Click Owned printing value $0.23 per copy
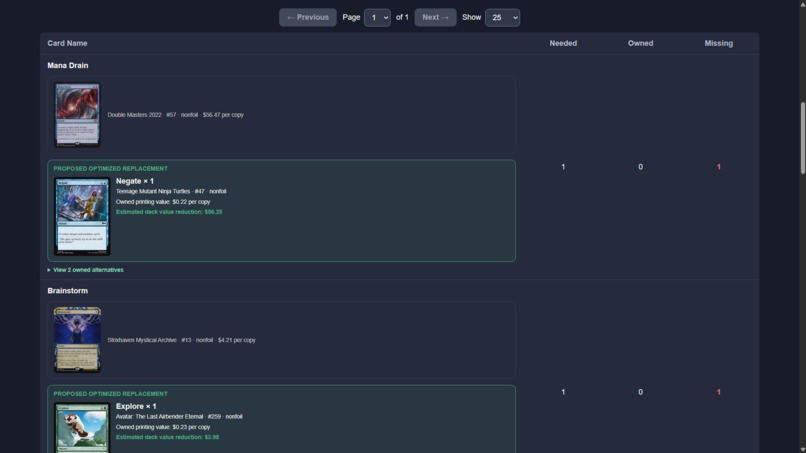This screenshot has width=806, height=453. tap(163, 427)
